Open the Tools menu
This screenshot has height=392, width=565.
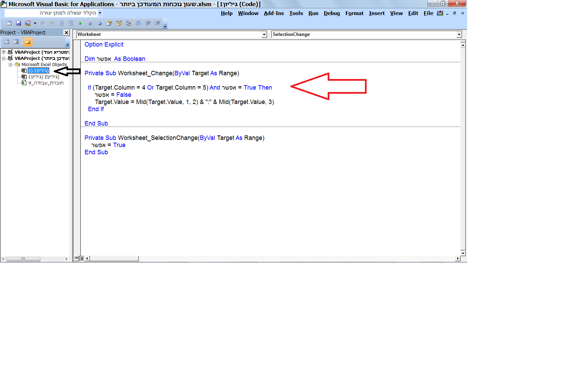296,13
